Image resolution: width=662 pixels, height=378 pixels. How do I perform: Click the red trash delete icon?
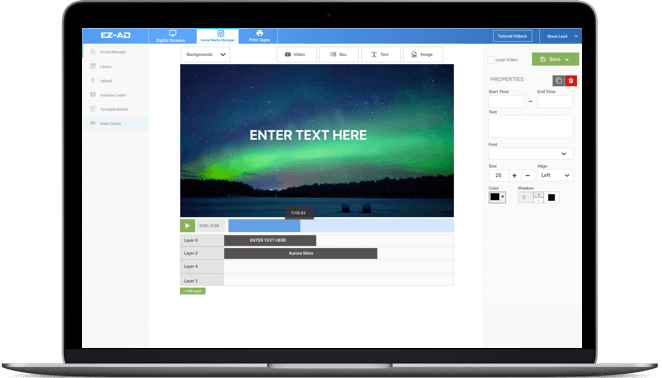571,80
